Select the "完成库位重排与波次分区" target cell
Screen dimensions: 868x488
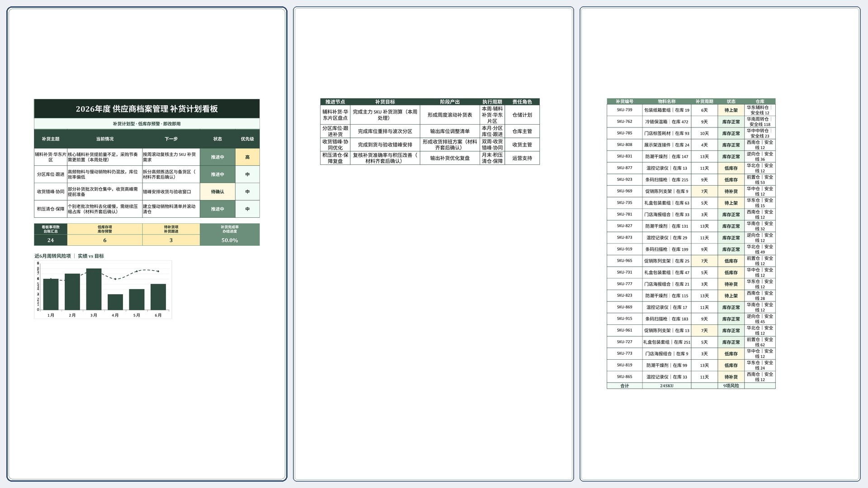coord(385,131)
